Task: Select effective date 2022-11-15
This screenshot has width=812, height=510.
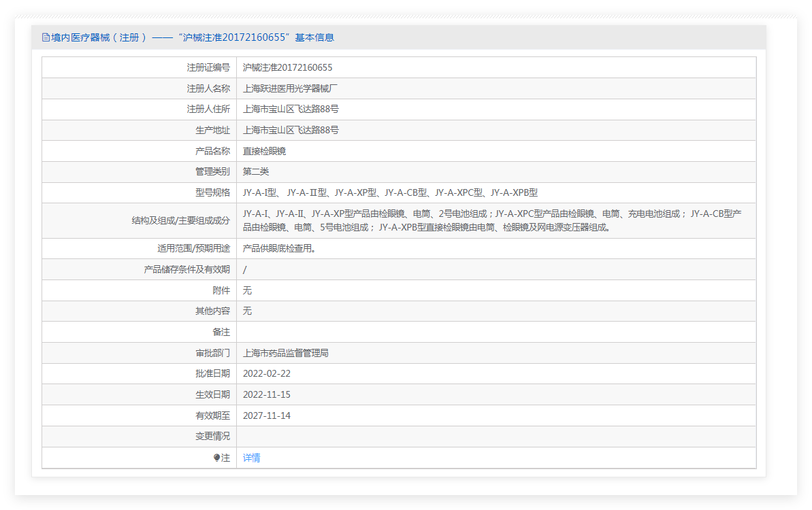Action: 267,394
